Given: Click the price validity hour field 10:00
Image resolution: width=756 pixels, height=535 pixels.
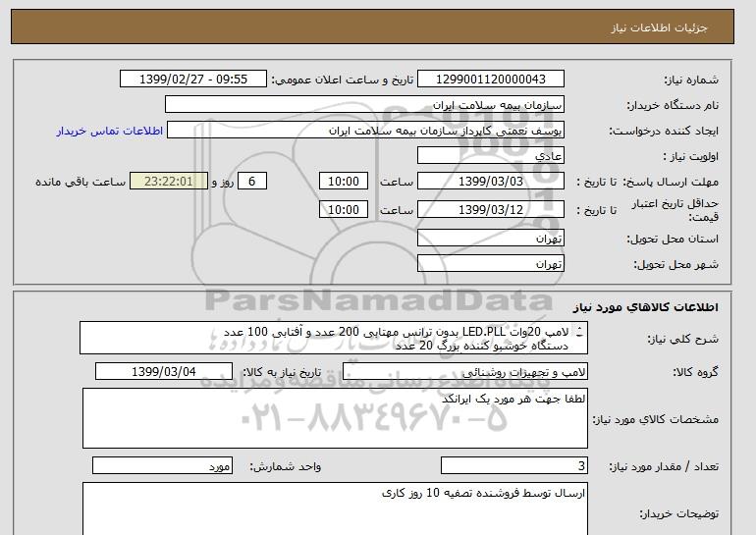Looking at the screenshot, I should coord(344,210).
